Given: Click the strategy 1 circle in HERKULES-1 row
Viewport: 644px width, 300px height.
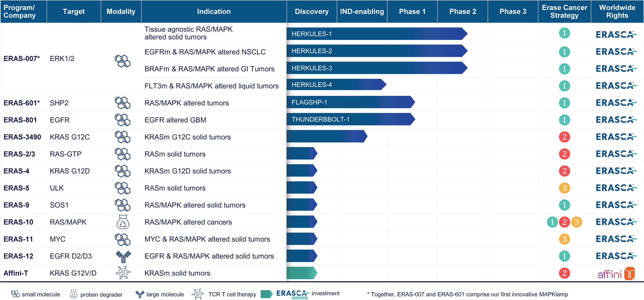Looking at the screenshot, I should 564,33.
